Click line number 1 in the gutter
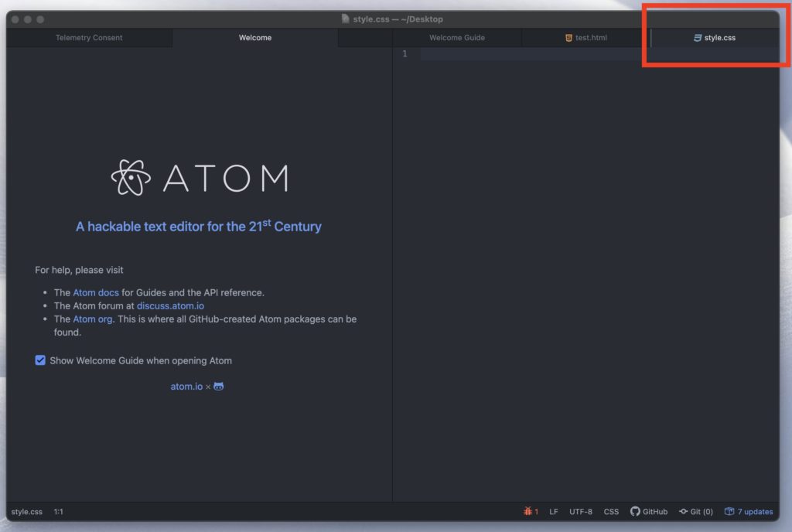The image size is (792, 532). click(x=405, y=53)
